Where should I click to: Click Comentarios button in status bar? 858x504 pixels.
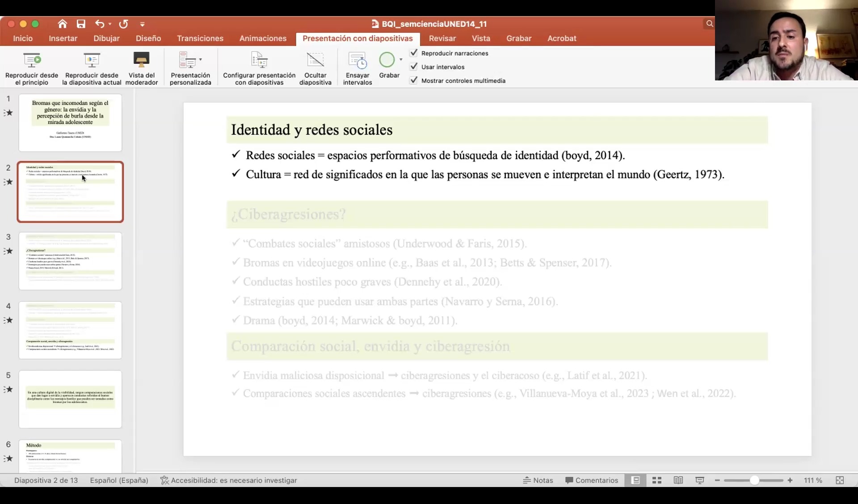click(x=592, y=480)
